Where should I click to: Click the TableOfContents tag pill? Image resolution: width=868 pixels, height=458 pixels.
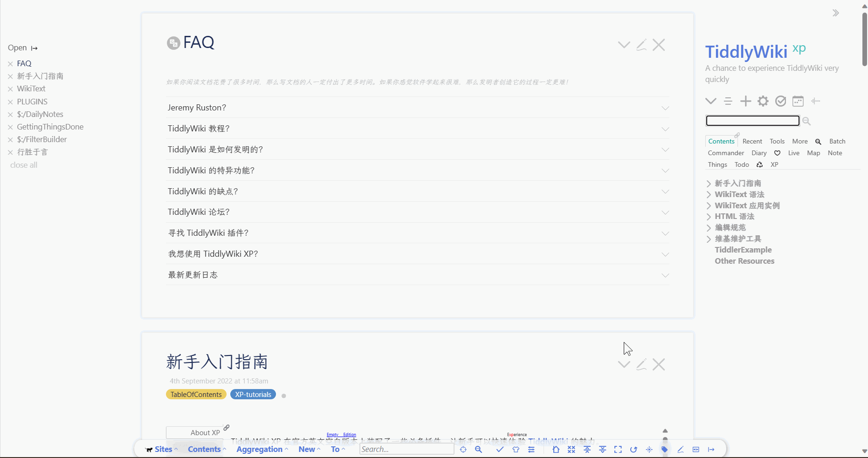coord(196,395)
